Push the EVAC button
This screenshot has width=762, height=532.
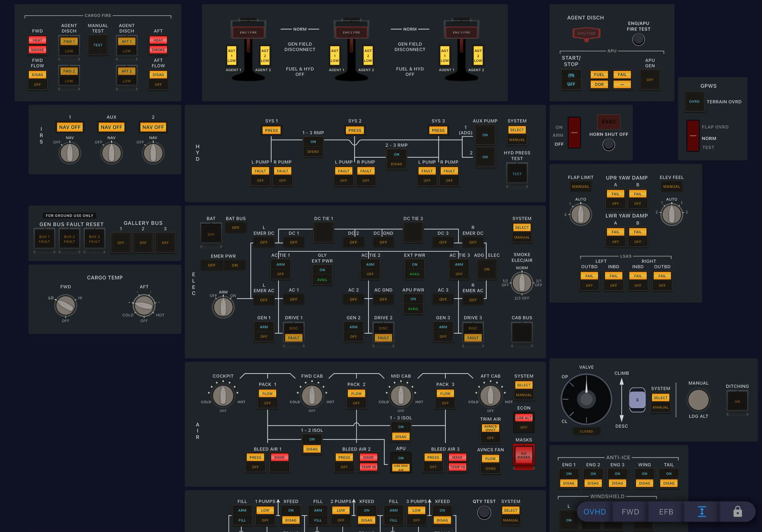608,122
